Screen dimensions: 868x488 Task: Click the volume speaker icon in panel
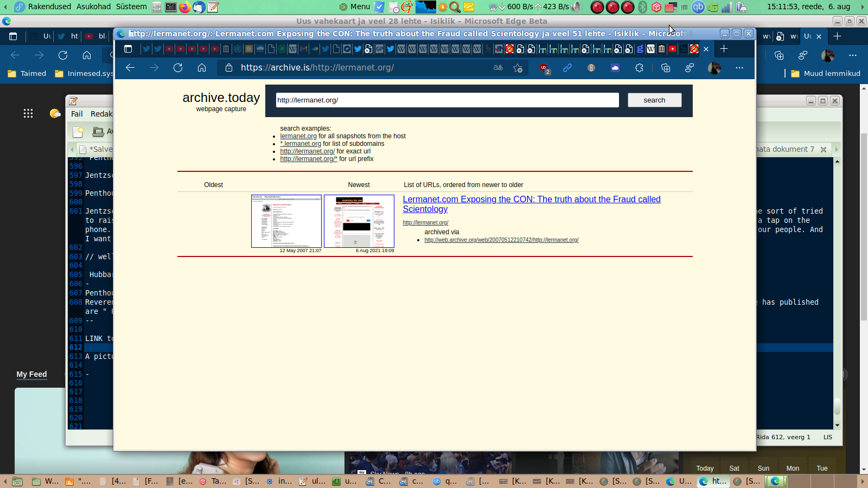coord(576,7)
